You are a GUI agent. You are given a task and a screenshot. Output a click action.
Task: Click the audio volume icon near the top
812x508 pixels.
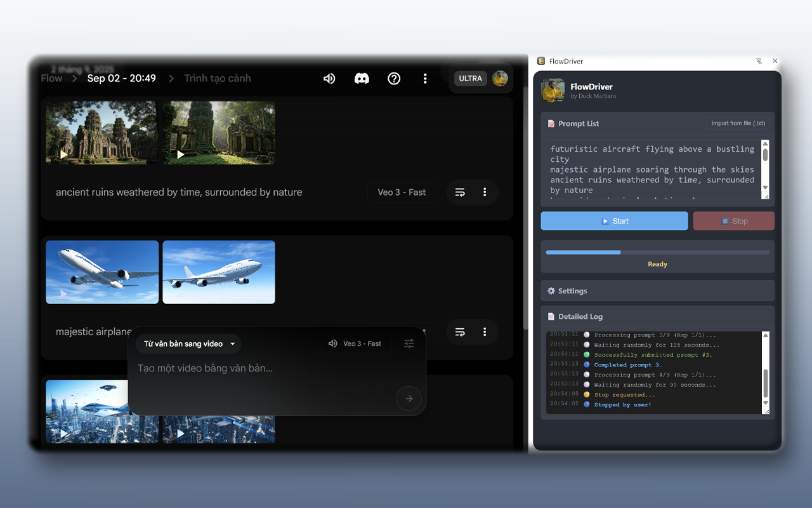pos(329,78)
